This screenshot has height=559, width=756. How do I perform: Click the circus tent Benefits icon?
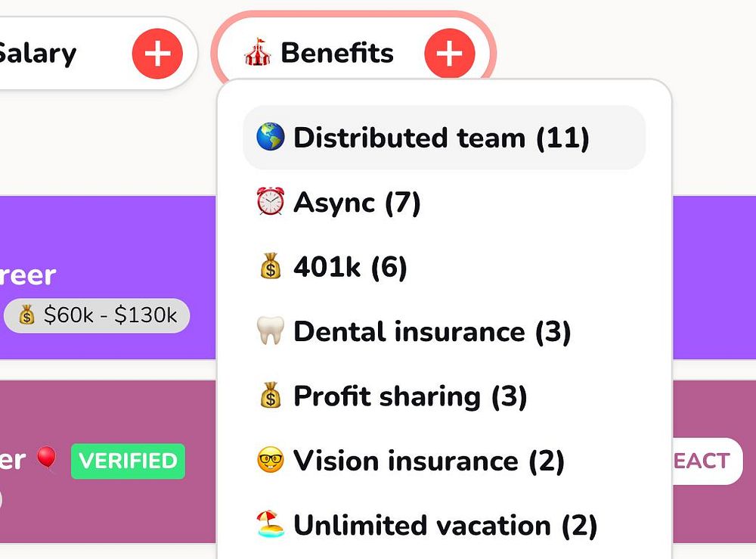[x=257, y=53]
